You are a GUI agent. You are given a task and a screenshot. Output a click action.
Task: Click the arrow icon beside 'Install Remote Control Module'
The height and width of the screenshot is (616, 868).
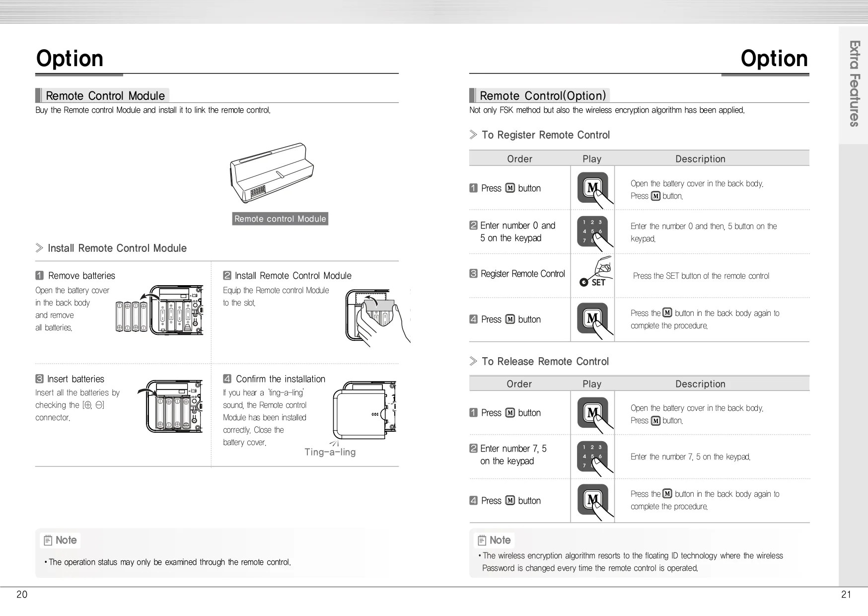click(40, 248)
